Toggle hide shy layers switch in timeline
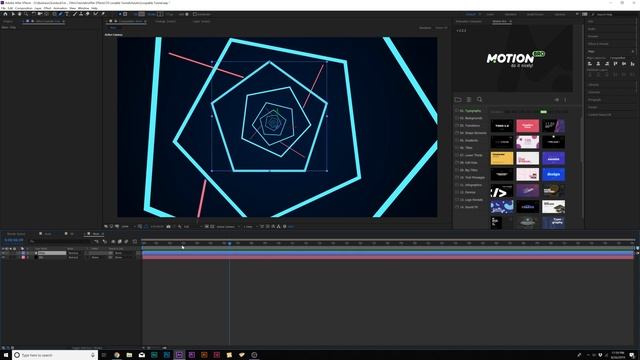The image size is (640, 360). click(x=113, y=242)
